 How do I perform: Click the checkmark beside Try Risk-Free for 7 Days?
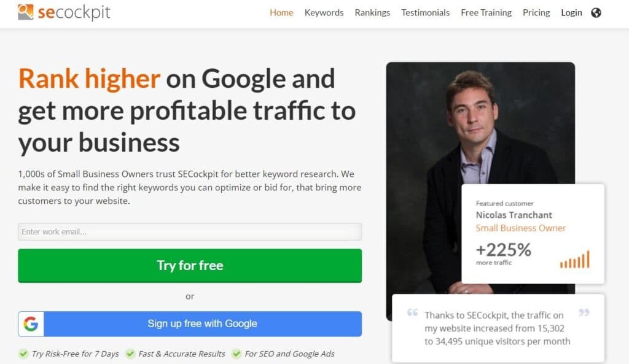tap(22, 354)
